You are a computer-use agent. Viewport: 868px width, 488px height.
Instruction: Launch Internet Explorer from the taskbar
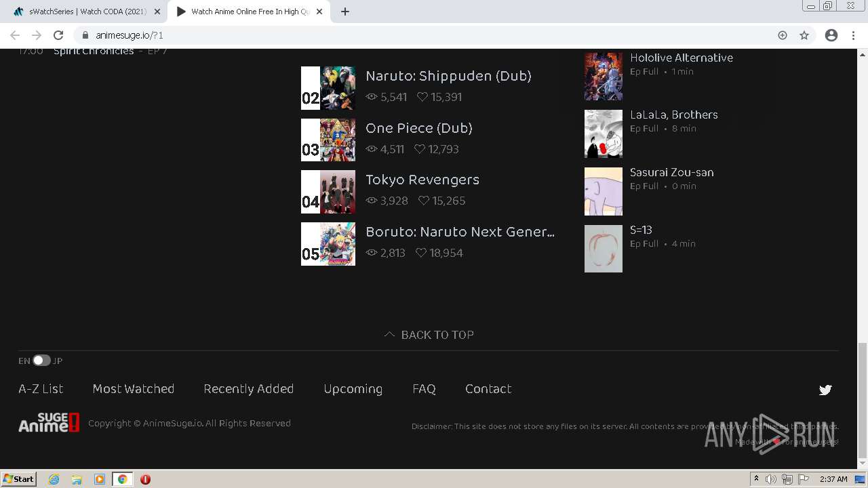pyautogui.click(x=54, y=479)
